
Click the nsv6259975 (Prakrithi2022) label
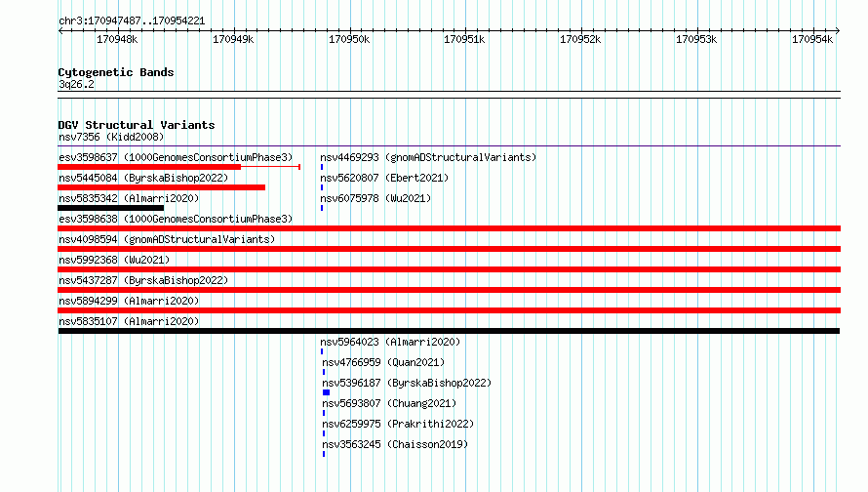coord(398,424)
